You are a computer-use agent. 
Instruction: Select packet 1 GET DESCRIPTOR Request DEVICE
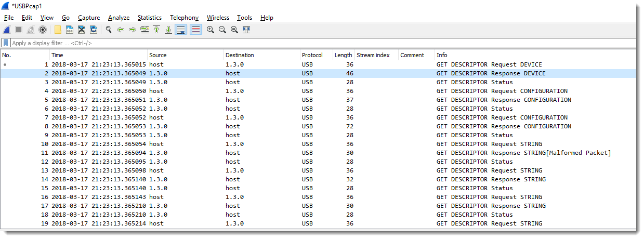tap(318, 64)
